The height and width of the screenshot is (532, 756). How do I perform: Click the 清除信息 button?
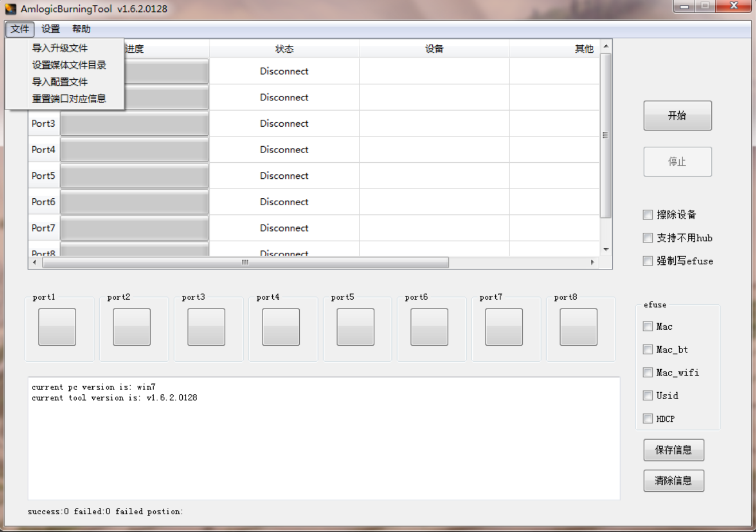tap(673, 480)
